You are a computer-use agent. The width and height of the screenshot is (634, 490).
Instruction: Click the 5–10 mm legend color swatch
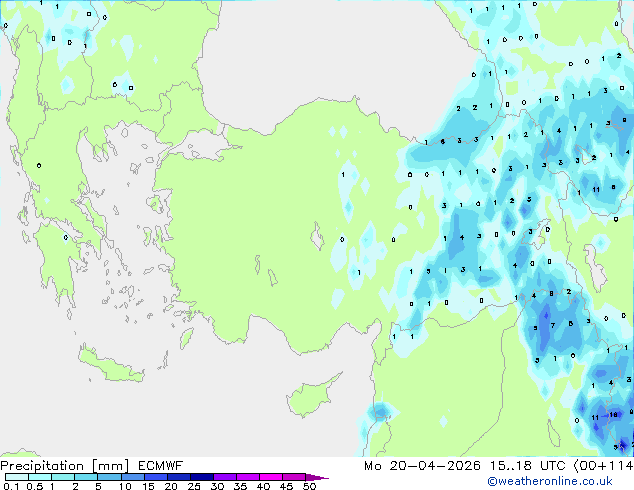click(x=109, y=477)
